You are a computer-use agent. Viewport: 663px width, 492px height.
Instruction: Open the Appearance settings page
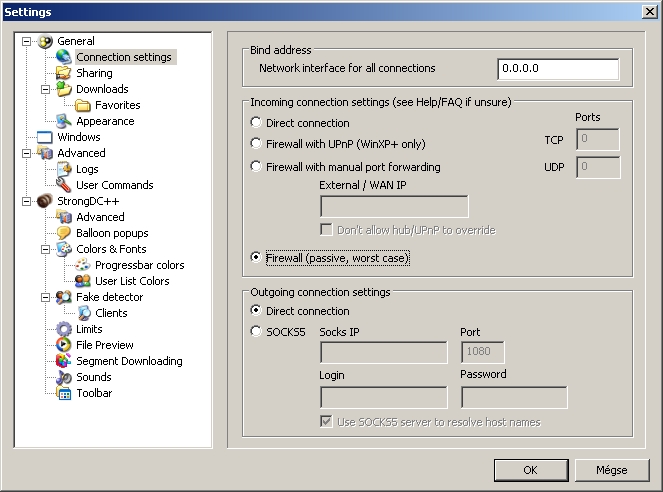click(105, 121)
